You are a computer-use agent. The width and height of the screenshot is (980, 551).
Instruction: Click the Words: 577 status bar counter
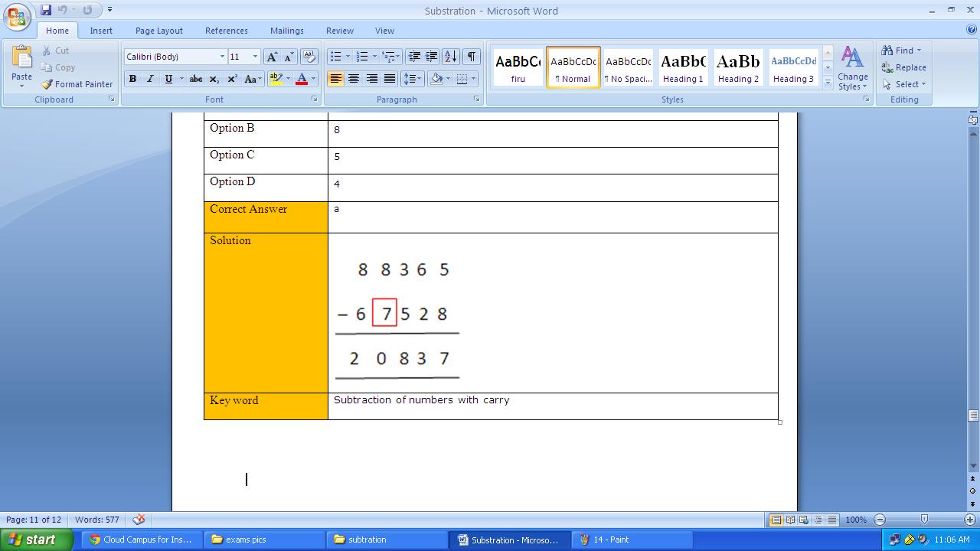point(97,520)
